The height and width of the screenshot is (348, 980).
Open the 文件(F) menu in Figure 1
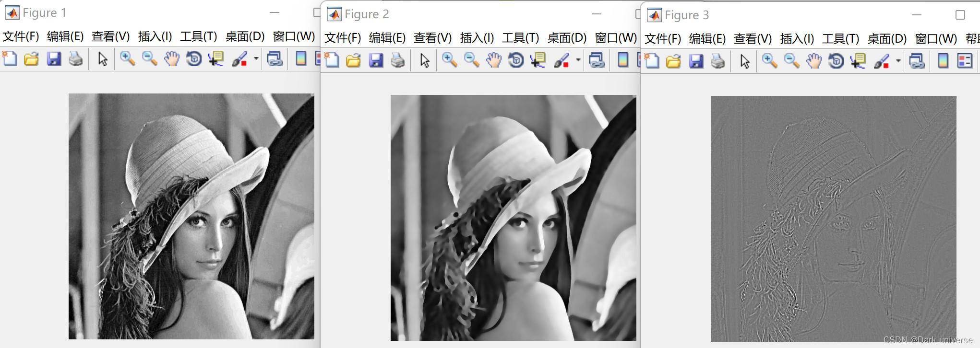pos(21,36)
